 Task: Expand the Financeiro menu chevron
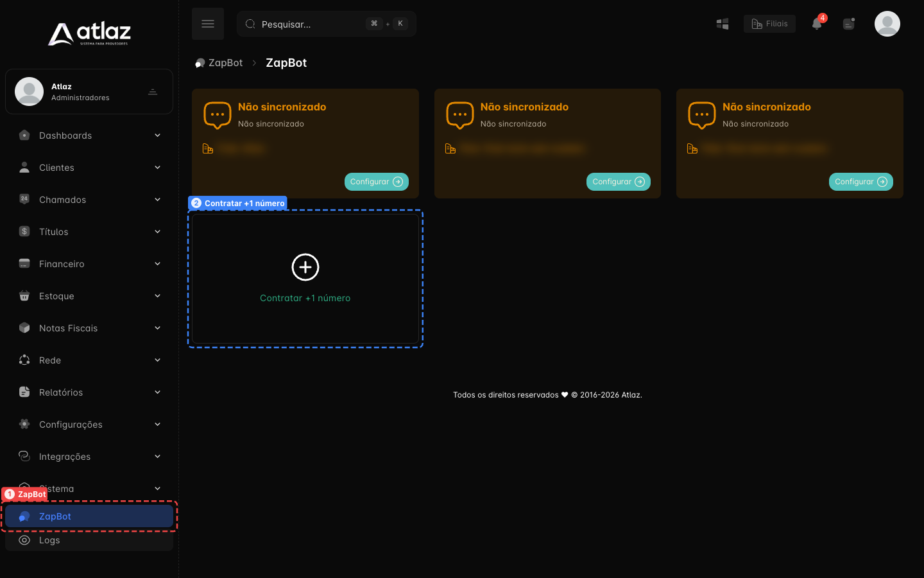click(x=157, y=264)
